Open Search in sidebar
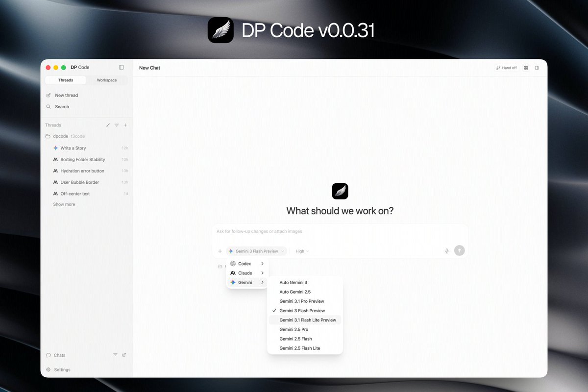Viewport: 588px width, 392px height. coord(62,106)
